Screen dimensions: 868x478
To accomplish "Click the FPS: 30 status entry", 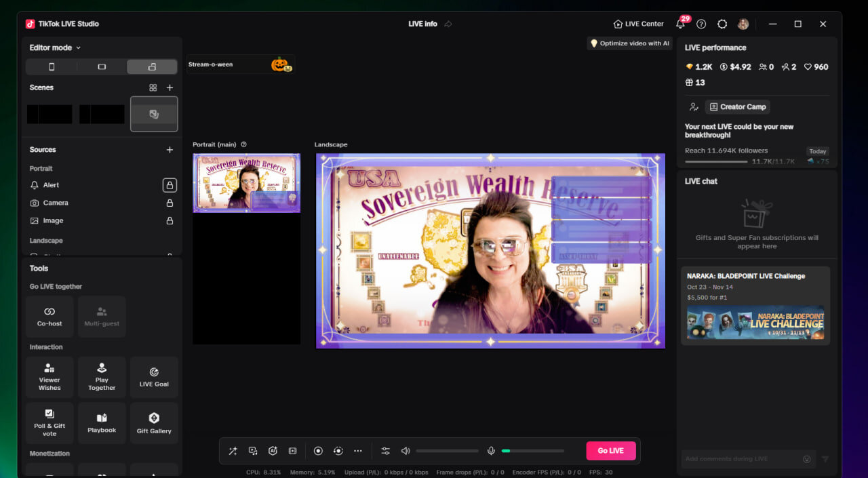I will click(601, 473).
